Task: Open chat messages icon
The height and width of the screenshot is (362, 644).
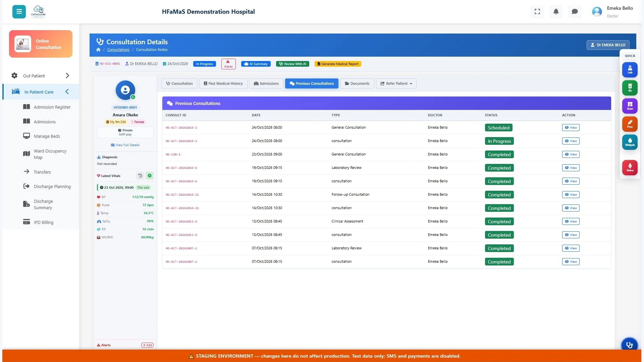Action: [575, 12]
